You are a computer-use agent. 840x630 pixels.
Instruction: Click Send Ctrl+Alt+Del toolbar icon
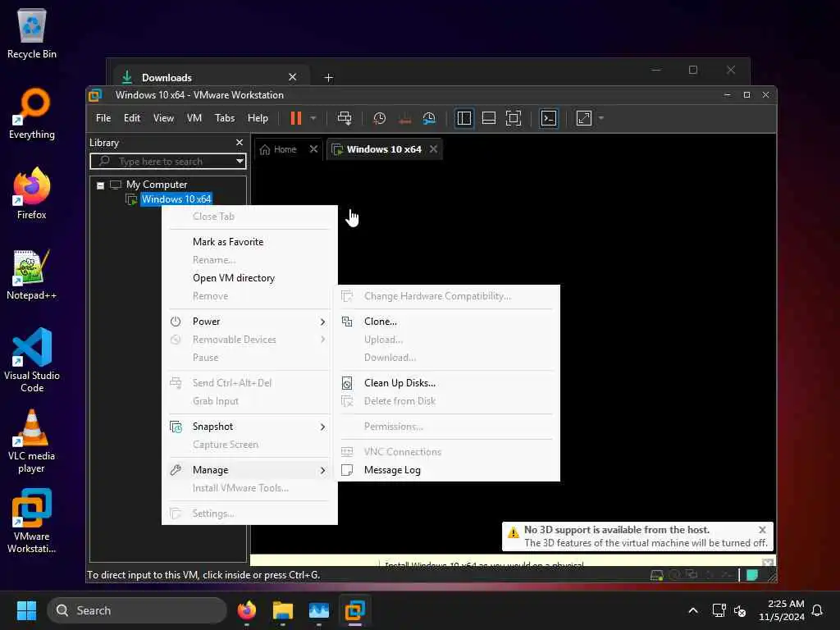coord(345,118)
